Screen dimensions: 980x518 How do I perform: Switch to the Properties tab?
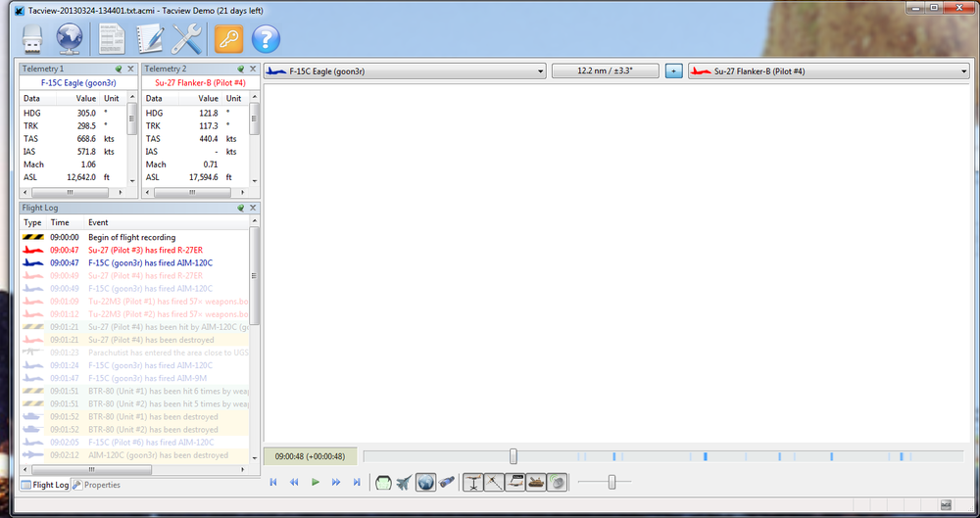(x=96, y=485)
